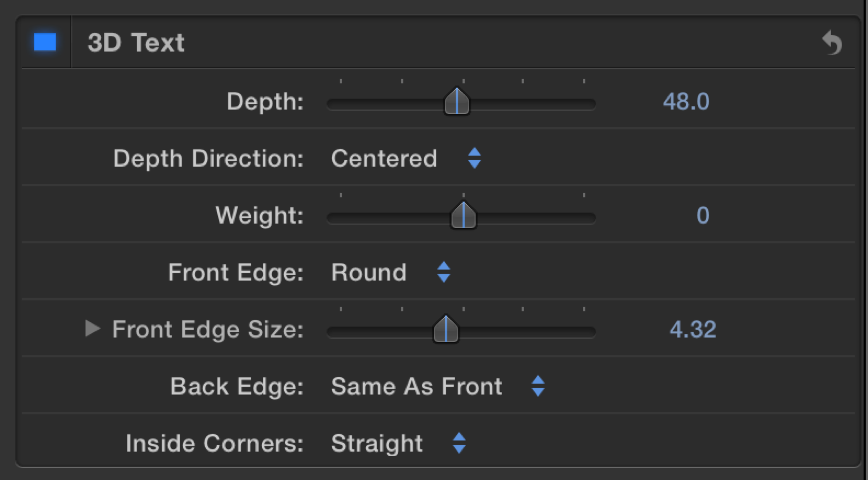Viewport: 868px width, 480px height.
Task: Click the up-down arrows beside Straight
Action: [459, 443]
